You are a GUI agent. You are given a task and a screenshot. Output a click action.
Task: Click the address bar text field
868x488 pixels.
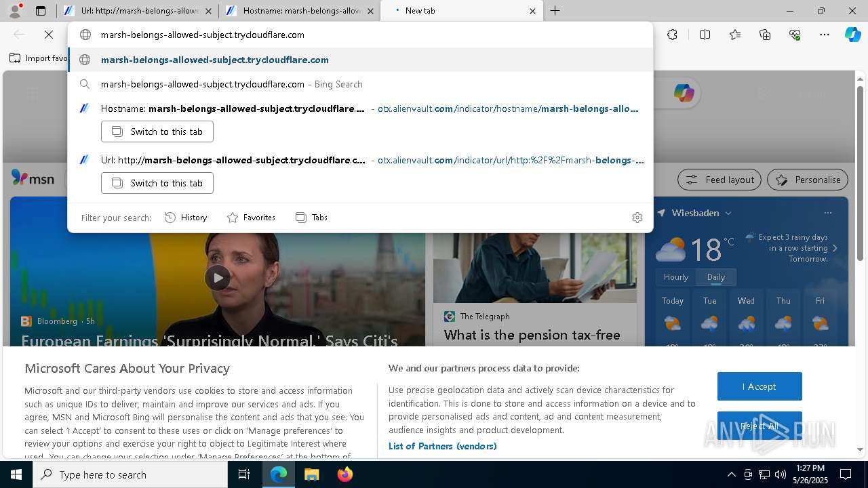pyautogui.click(x=359, y=35)
